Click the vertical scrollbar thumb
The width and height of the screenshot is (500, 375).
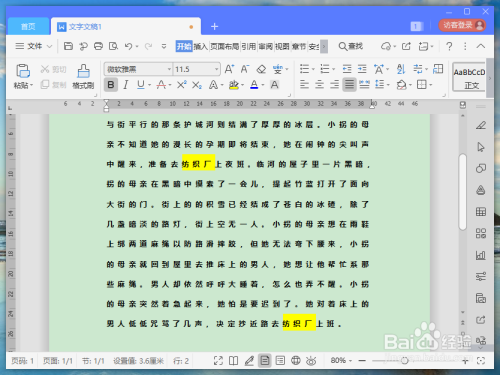pos(462,192)
